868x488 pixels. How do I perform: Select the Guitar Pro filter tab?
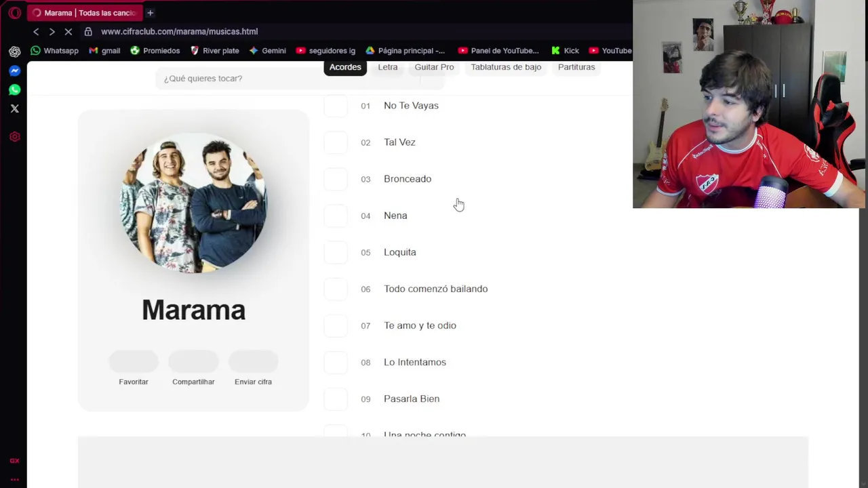pos(434,67)
